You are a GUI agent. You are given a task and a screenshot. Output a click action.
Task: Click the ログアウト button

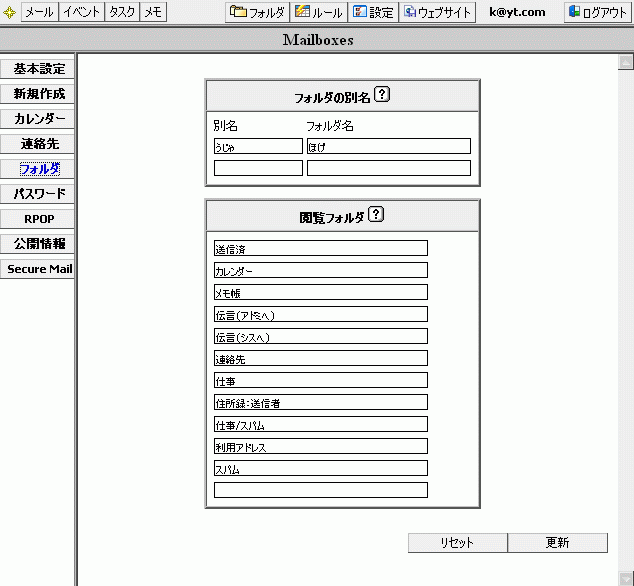(597, 12)
